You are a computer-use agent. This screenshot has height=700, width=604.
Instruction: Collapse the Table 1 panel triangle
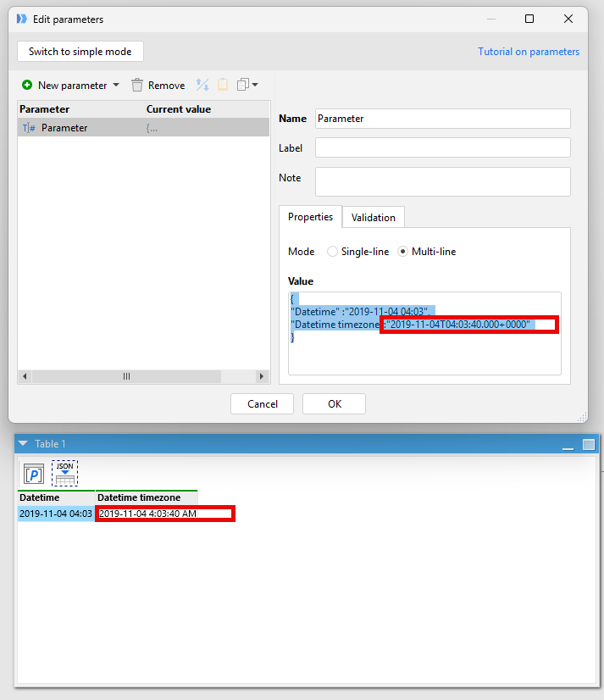pos(23,444)
